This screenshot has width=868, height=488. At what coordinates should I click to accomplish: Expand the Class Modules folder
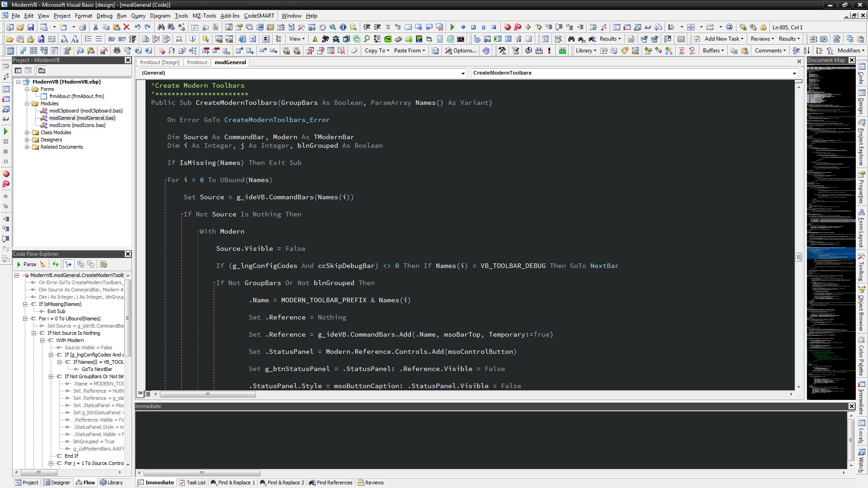pos(27,132)
